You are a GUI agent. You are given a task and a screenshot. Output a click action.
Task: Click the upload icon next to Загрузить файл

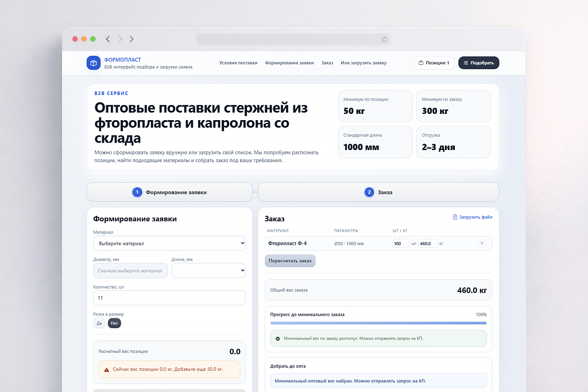point(455,217)
